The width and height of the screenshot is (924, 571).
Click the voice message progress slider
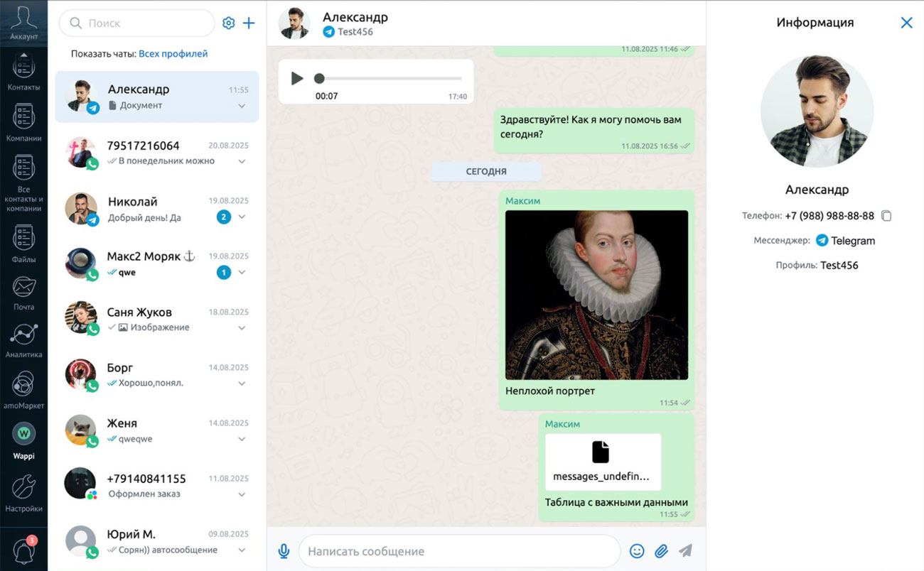[x=391, y=78]
